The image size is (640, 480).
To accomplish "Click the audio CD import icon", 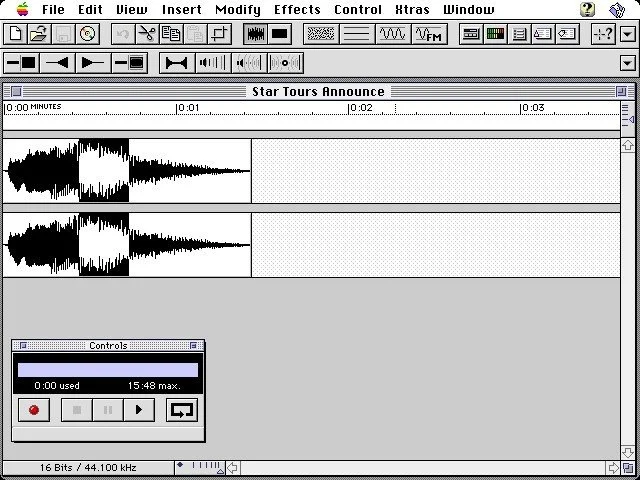I will 87,33.
